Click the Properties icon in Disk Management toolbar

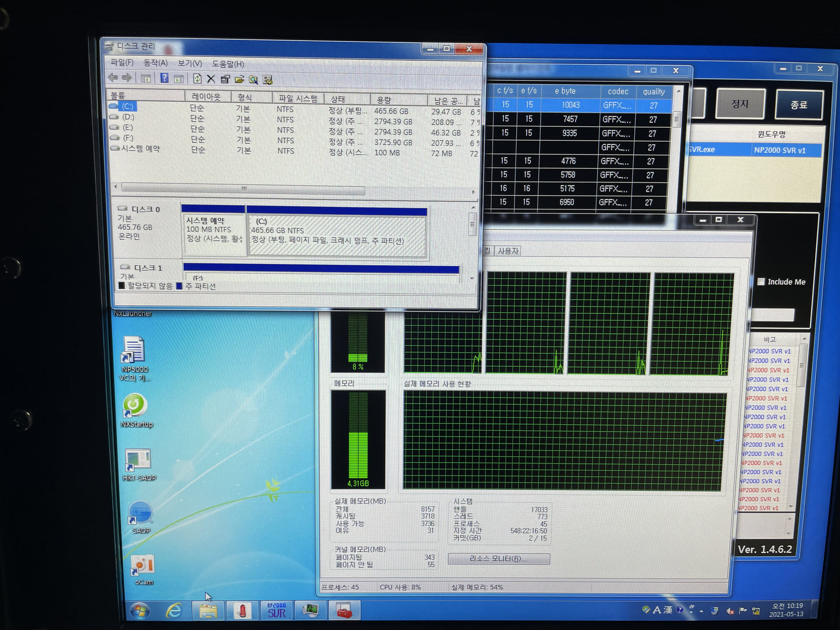[x=225, y=79]
